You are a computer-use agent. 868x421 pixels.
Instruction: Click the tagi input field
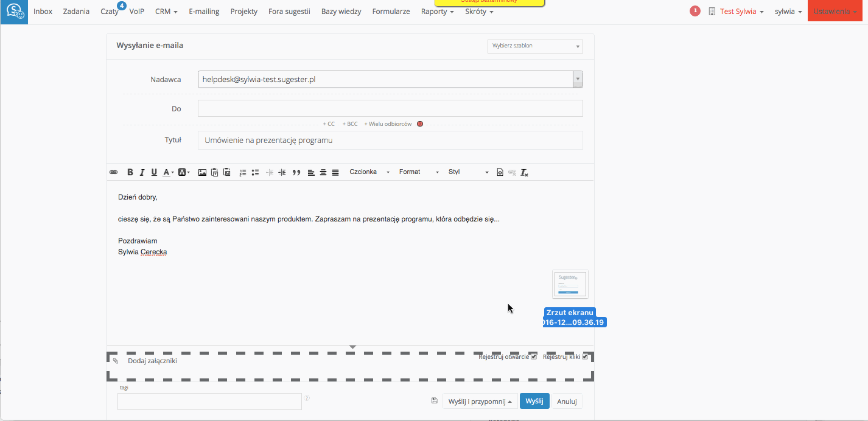click(209, 402)
